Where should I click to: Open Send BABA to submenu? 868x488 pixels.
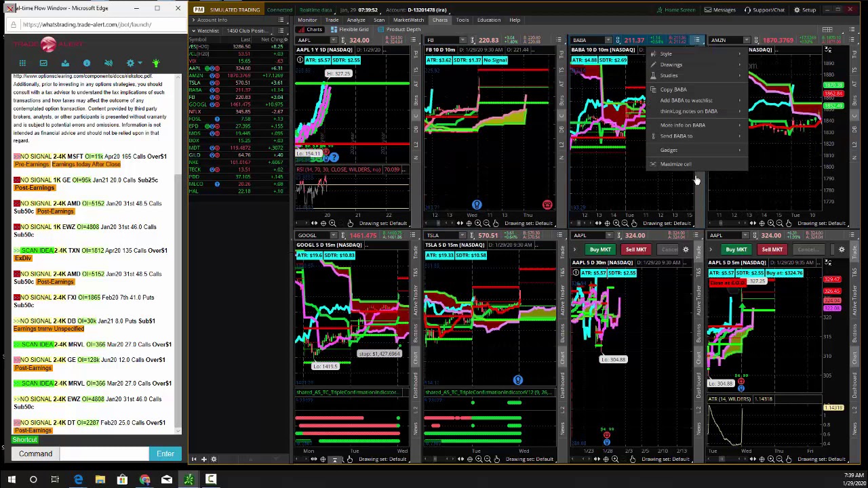click(x=696, y=136)
